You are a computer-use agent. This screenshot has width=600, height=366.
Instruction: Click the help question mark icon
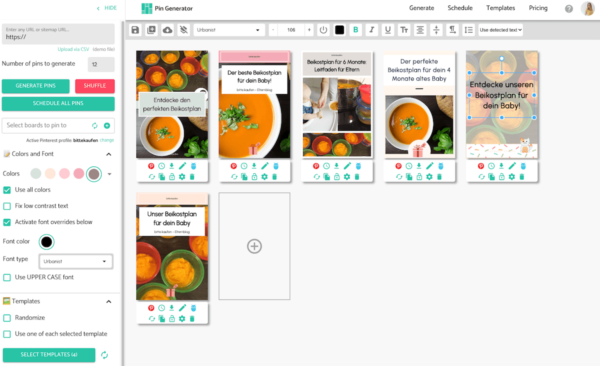click(569, 8)
